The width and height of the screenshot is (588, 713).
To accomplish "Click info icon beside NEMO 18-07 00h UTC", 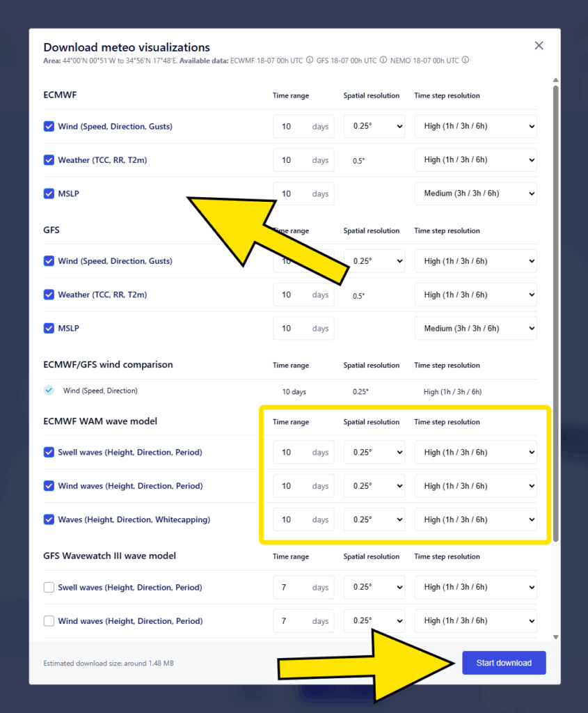I will (466, 60).
